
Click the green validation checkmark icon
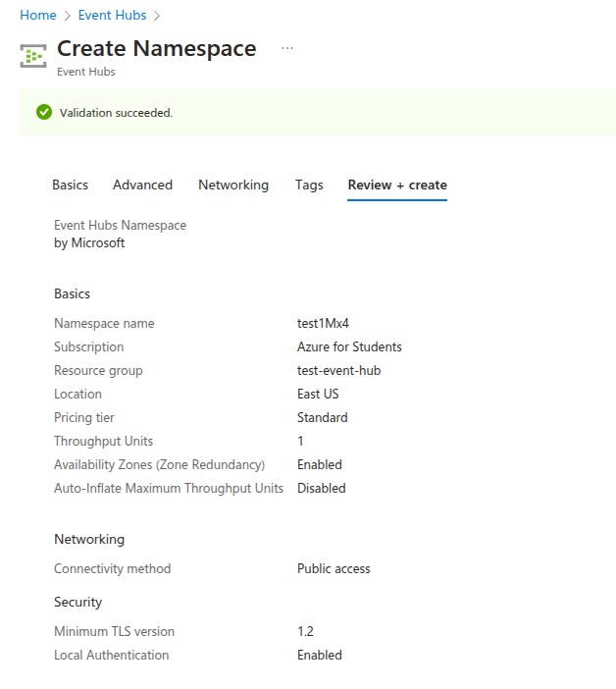[44, 113]
